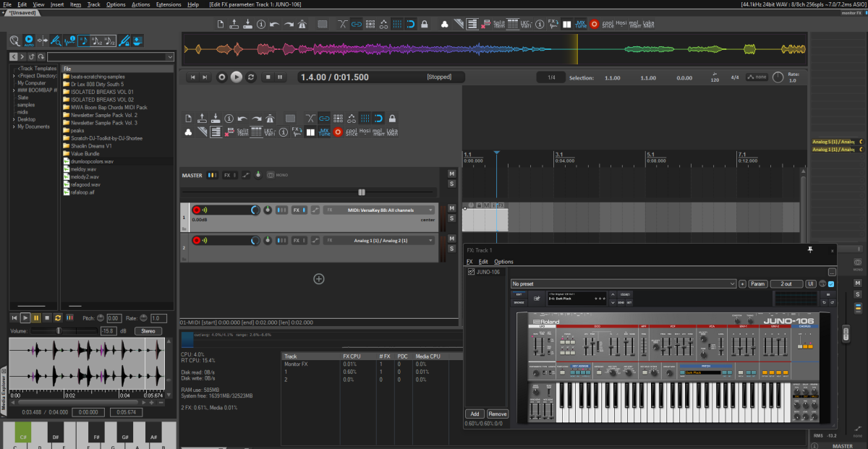The width and height of the screenshot is (868, 449).
Task: Open the File menu
Action: point(7,4)
